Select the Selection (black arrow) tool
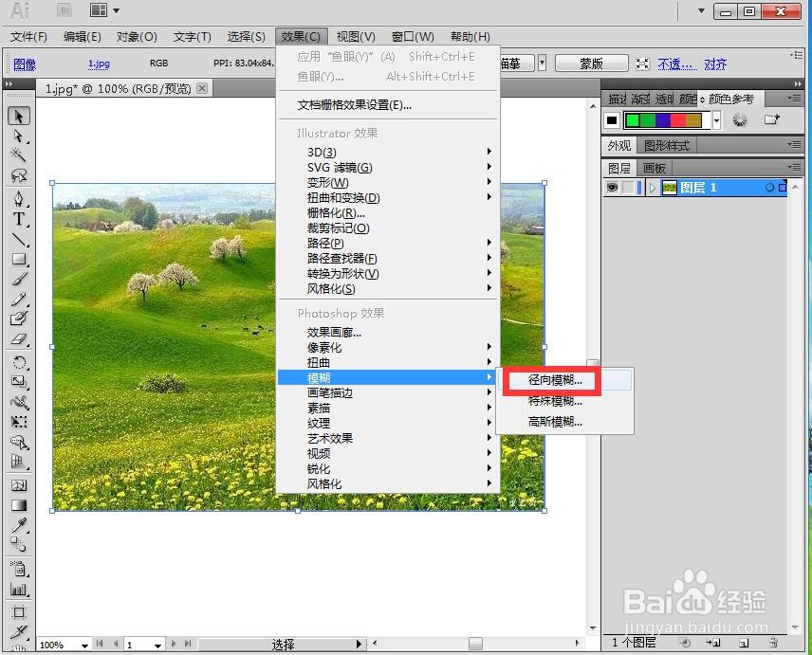Viewport: 812px width, 655px height. pyautogui.click(x=19, y=117)
